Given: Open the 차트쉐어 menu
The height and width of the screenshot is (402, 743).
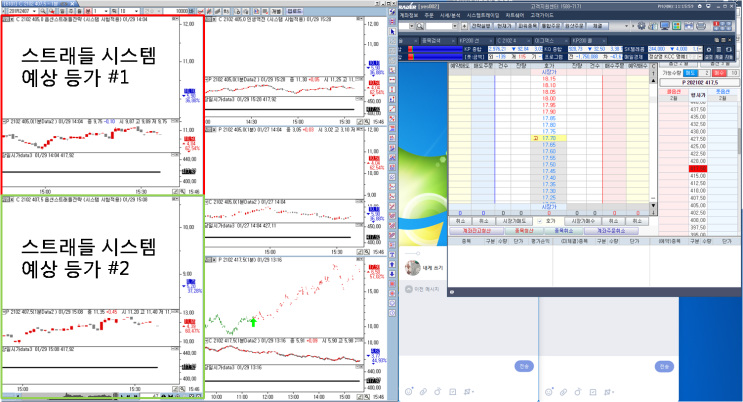Looking at the screenshot, I should tap(515, 15).
